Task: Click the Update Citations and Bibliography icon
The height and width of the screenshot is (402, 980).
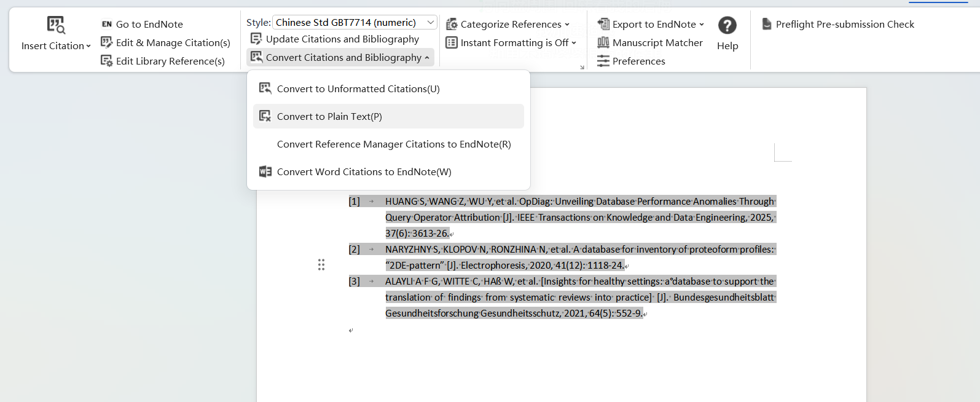Action: click(x=256, y=39)
